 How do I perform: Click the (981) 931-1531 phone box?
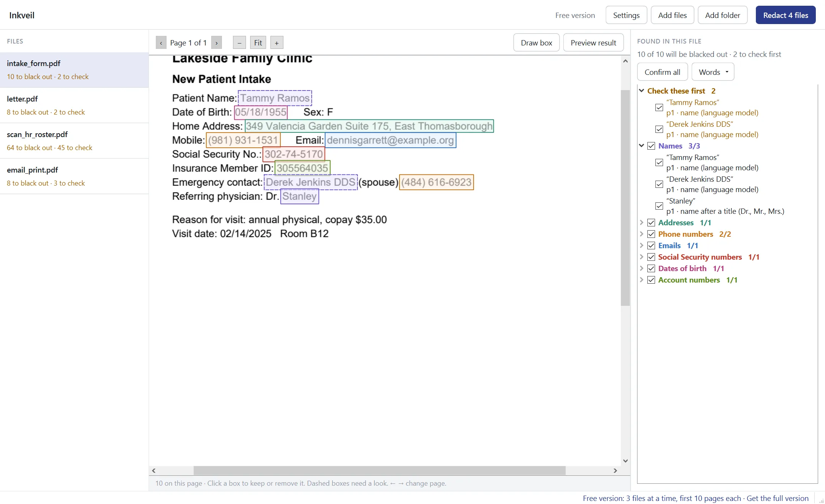click(x=243, y=140)
